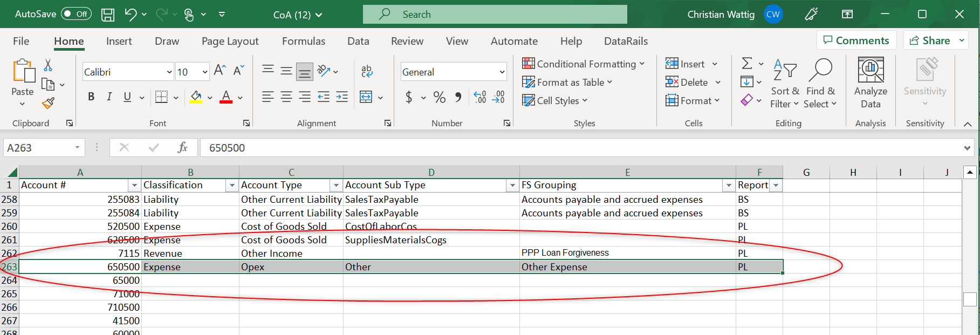This screenshot has width=980, height=335.
Task: Open filter dropdown for Account # column
Action: tap(134, 186)
